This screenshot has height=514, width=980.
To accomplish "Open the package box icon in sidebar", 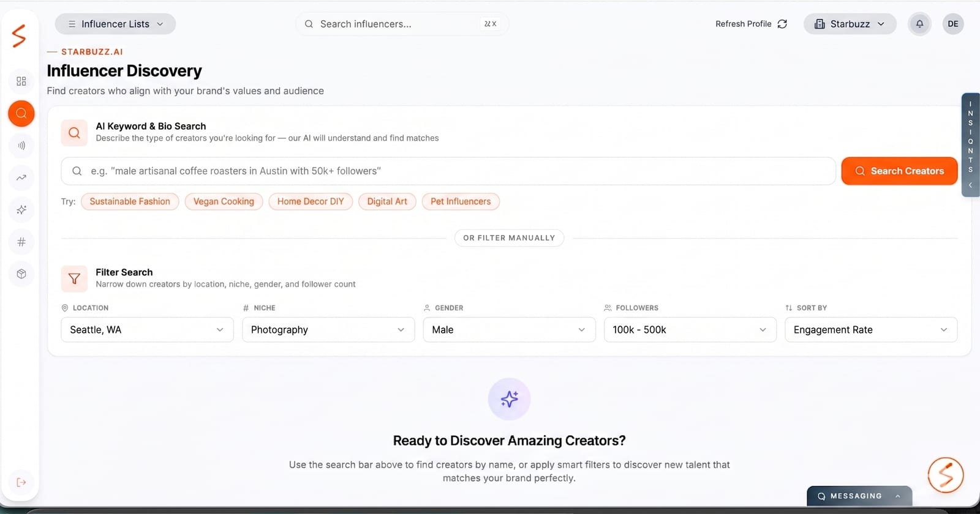I will pos(21,274).
